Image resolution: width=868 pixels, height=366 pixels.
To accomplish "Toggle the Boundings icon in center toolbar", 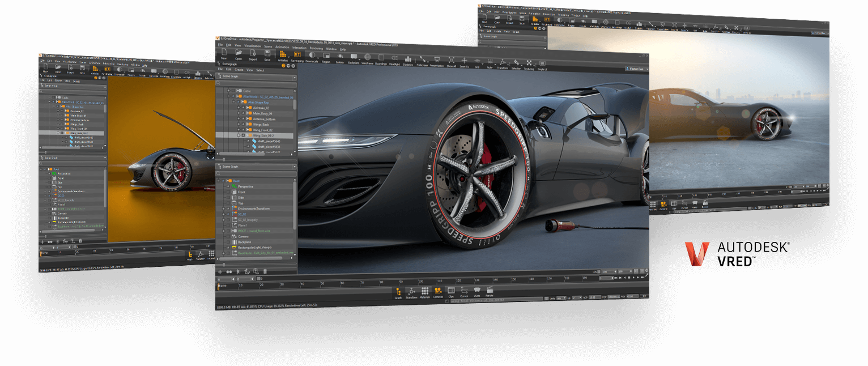I will 381,58.
